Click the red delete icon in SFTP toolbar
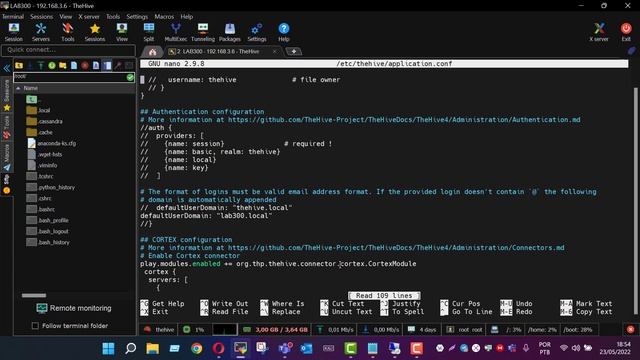The image size is (640, 360). point(85,65)
